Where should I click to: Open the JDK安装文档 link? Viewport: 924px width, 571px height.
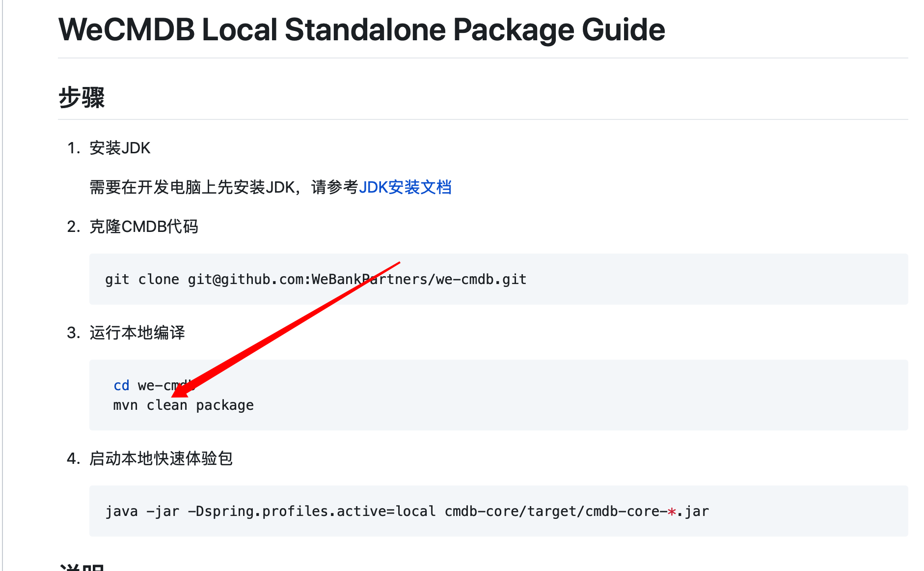(x=406, y=188)
